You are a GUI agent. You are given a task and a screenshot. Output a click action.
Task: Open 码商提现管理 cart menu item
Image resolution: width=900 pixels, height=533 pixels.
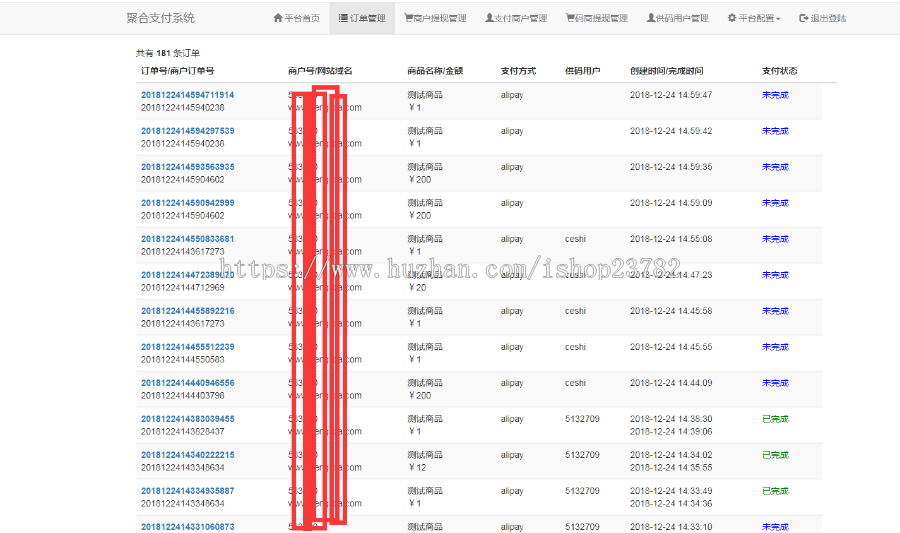coord(597,18)
